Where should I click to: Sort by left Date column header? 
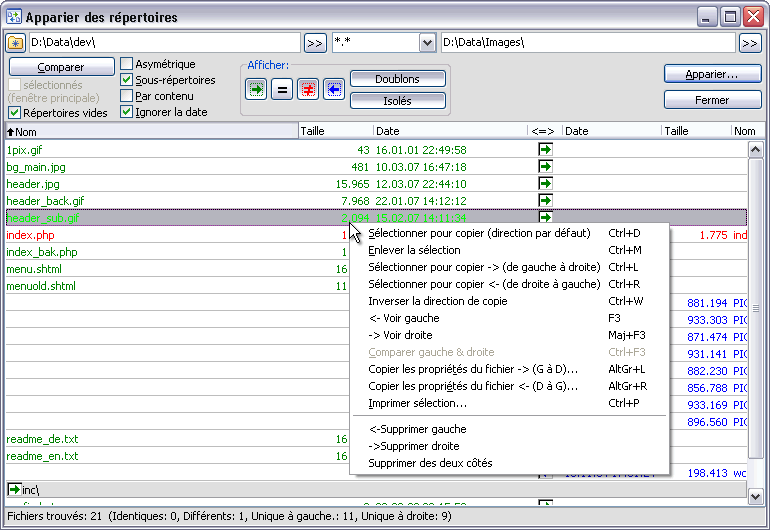tap(449, 131)
